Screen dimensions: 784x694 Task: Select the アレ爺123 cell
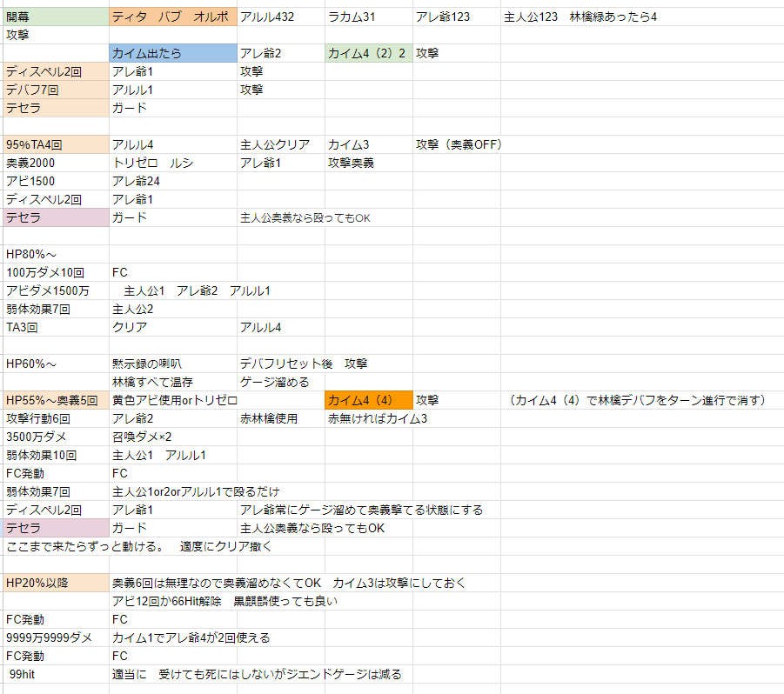[457, 17]
